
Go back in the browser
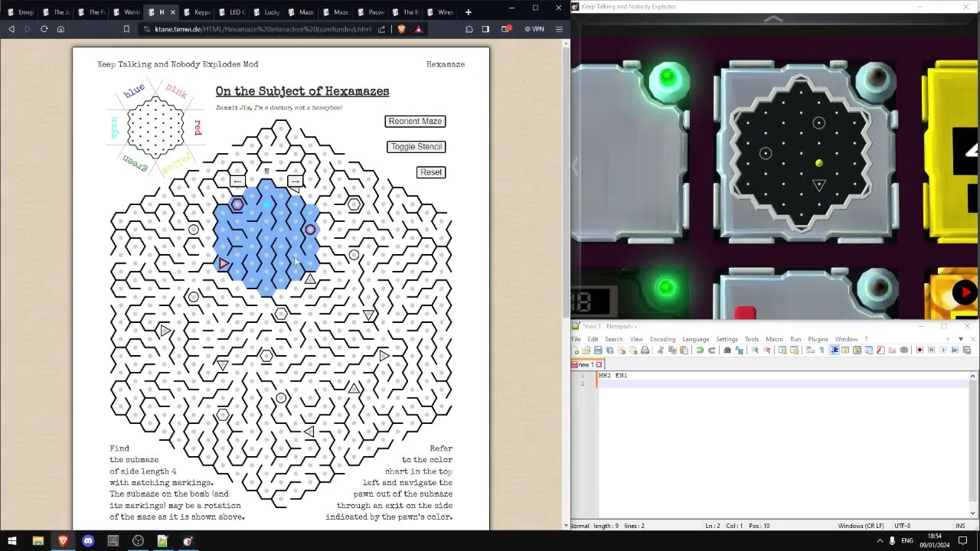11,29
